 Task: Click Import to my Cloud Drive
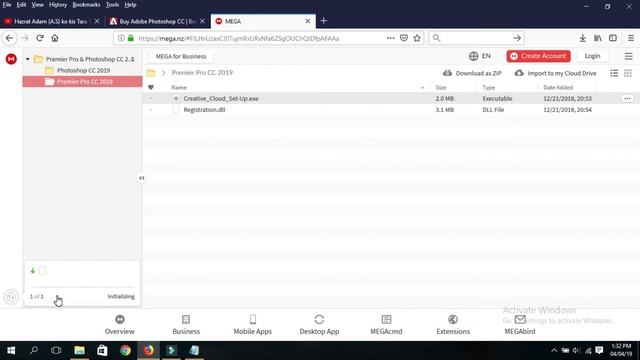556,73
